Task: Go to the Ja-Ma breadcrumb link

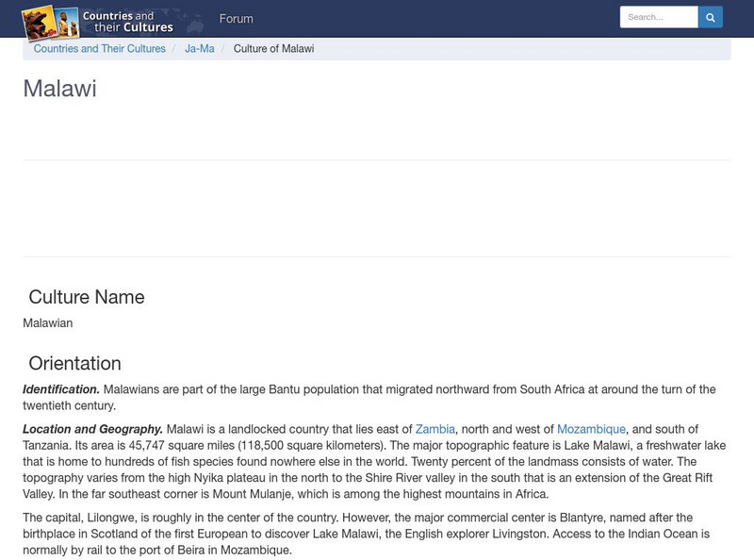Action: coord(200,49)
